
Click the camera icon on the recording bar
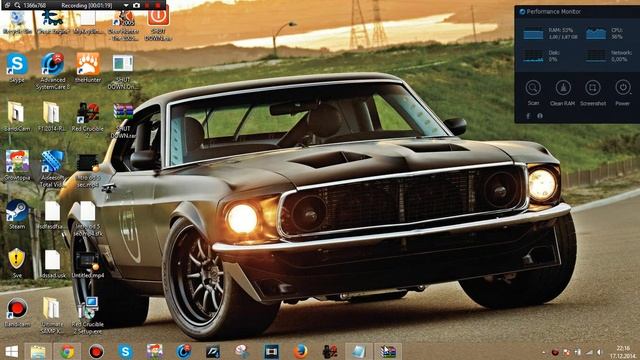pyautogui.click(x=136, y=5)
